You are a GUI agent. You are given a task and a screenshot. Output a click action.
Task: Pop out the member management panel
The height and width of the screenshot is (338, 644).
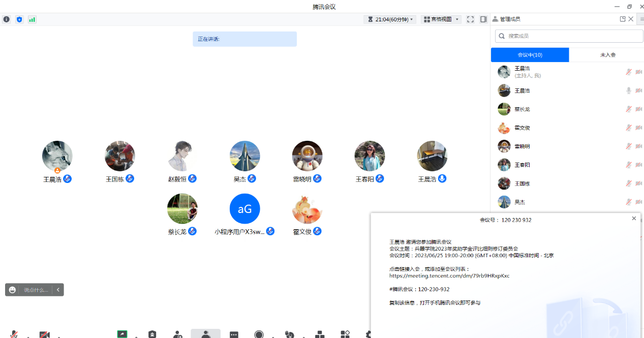[x=623, y=19]
